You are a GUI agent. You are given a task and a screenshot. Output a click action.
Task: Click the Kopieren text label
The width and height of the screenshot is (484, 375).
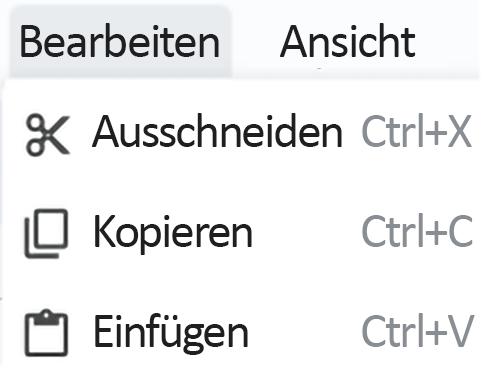[172, 232]
